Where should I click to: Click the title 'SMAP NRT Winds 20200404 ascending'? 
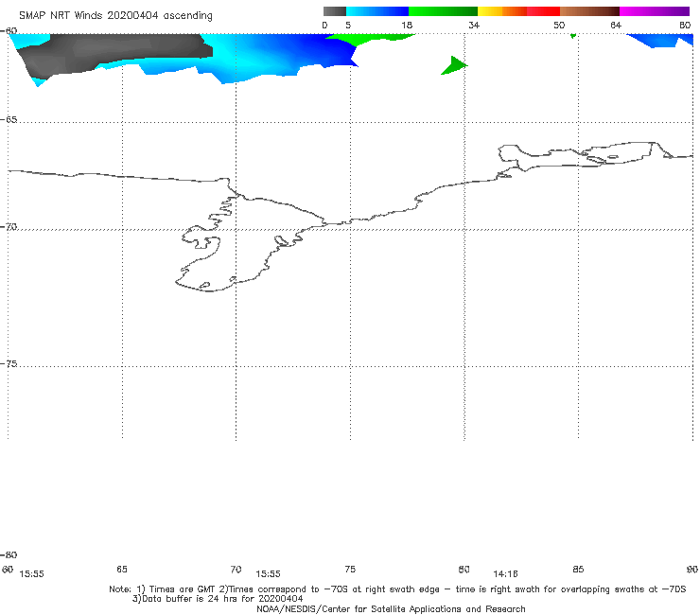coord(115,16)
